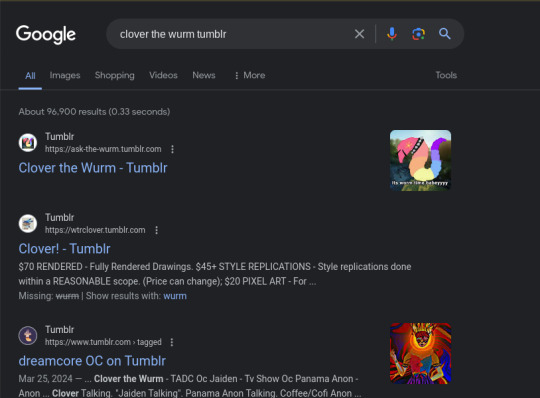Open the Clover the Wurm - Tumblr result
Viewport: 540px width, 398px height.
93,168
